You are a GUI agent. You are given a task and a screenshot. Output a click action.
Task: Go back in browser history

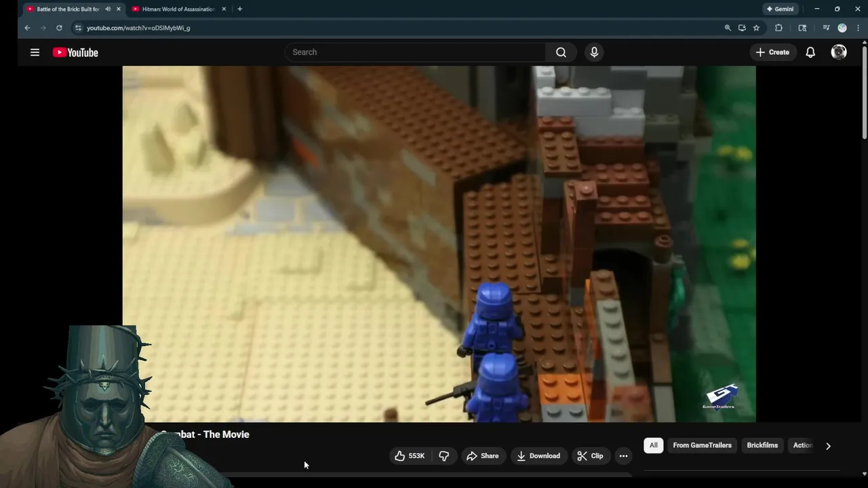(x=27, y=28)
